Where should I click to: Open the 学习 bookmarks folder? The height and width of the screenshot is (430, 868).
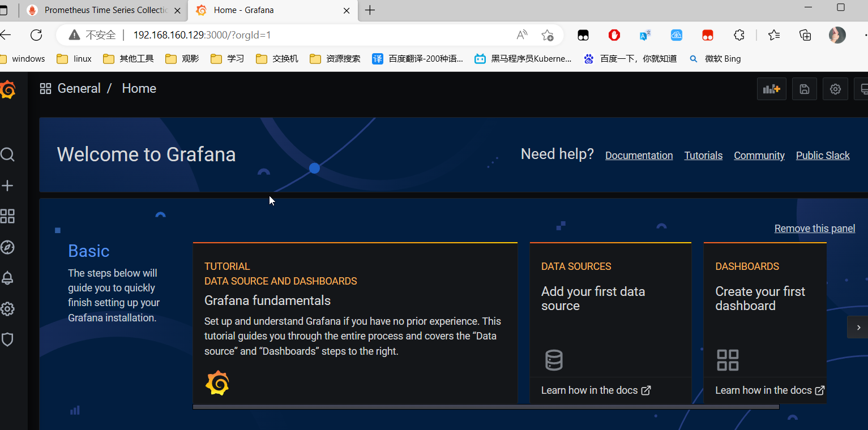point(227,59)
